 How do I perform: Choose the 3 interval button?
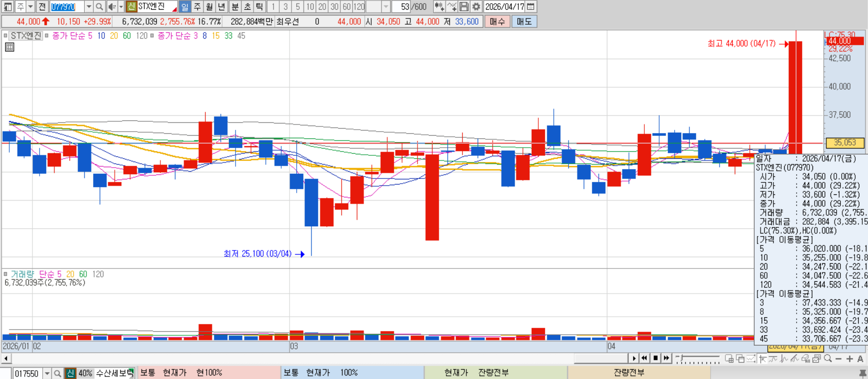[285, 7]
